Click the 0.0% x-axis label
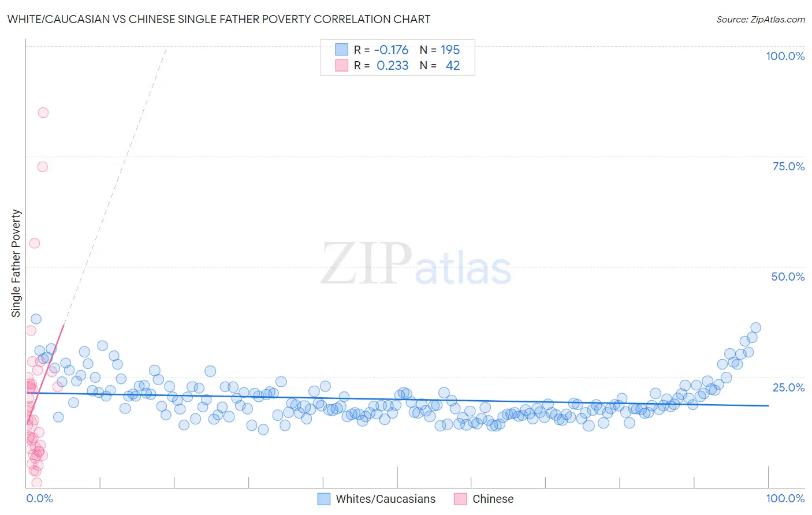The image size is (812, 515). 39,498
